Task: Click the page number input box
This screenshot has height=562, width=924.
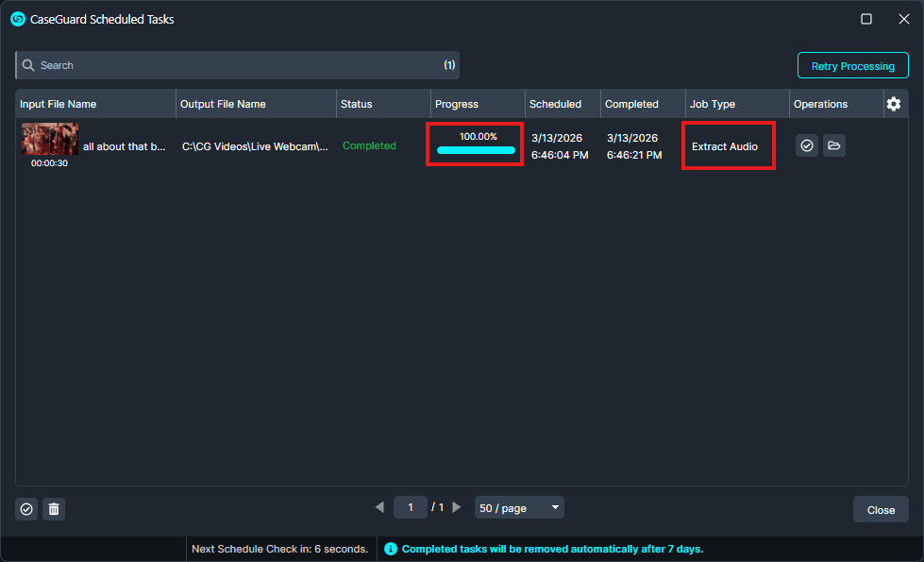Action: 411,508
